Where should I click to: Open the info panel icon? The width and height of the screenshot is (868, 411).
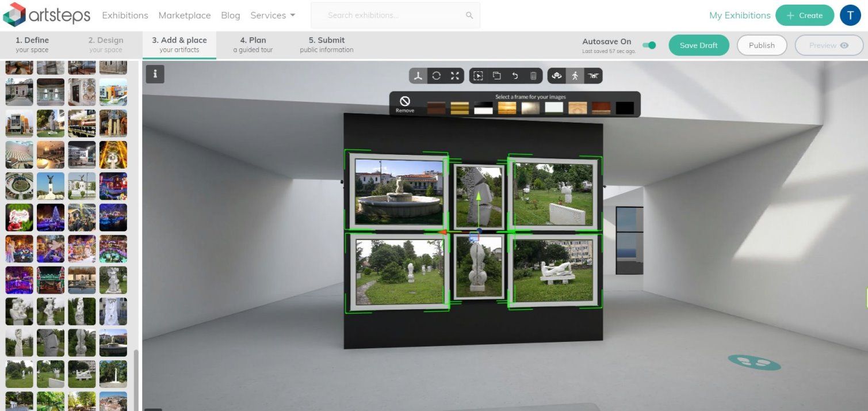coord(155,74)
